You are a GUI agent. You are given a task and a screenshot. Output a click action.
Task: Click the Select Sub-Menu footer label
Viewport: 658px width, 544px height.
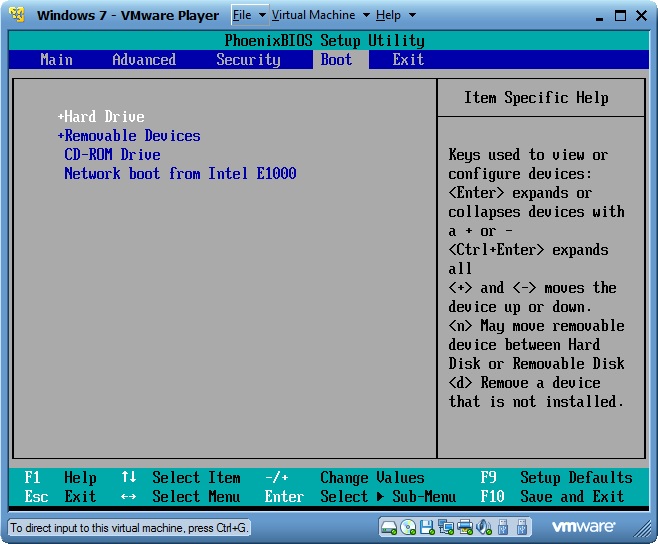tap(388, 497)
